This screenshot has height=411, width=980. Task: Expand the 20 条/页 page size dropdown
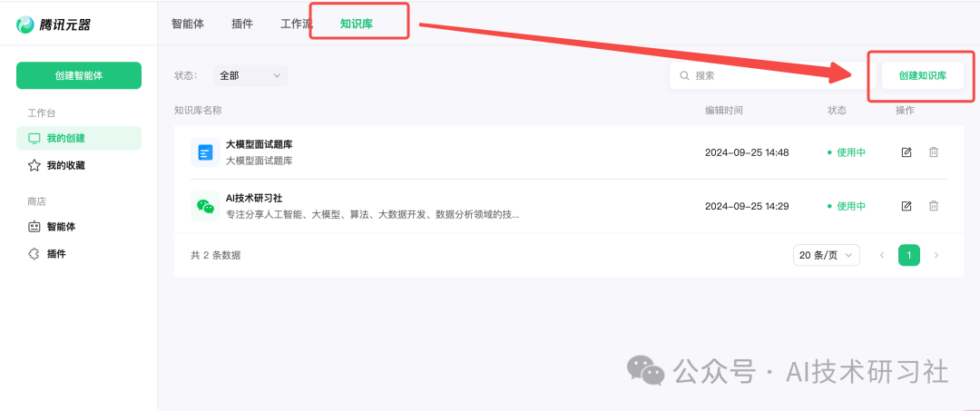click(827, 255)
